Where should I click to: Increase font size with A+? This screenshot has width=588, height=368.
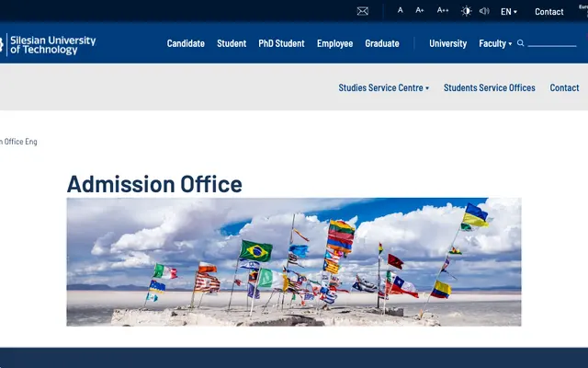(x=420, y=10)
